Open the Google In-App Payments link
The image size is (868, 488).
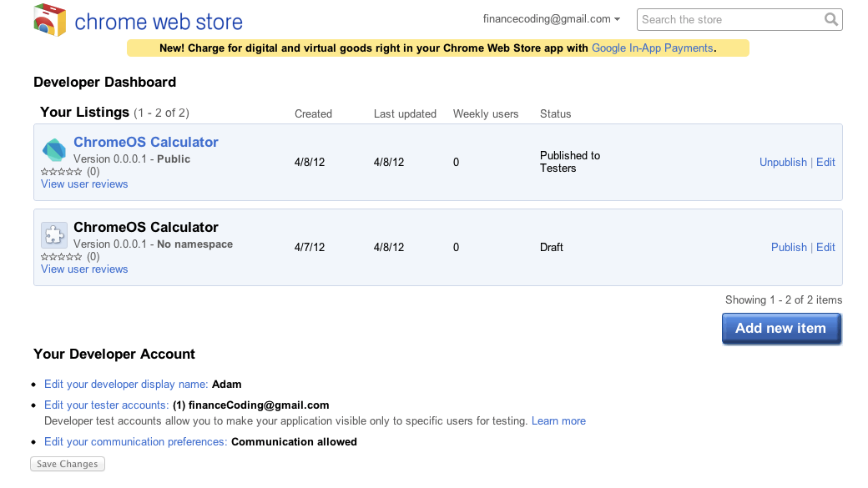click(652, 48)
